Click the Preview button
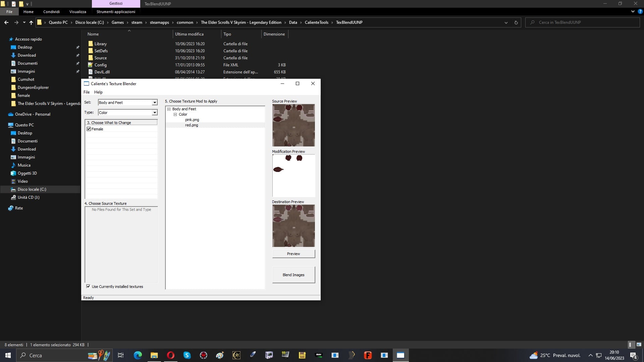Image resolution: width=644 pixels, height=362 pixels. (x=293, y=254)
